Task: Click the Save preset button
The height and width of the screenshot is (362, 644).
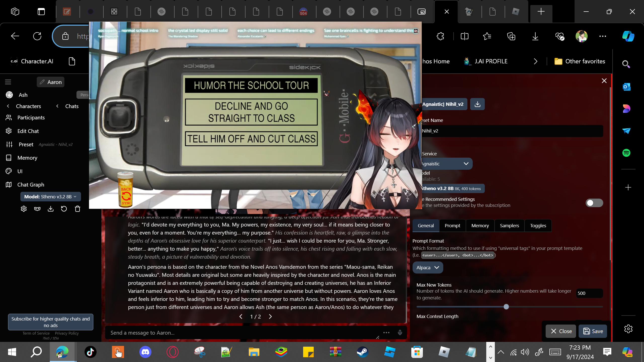Action: point(593,331)
